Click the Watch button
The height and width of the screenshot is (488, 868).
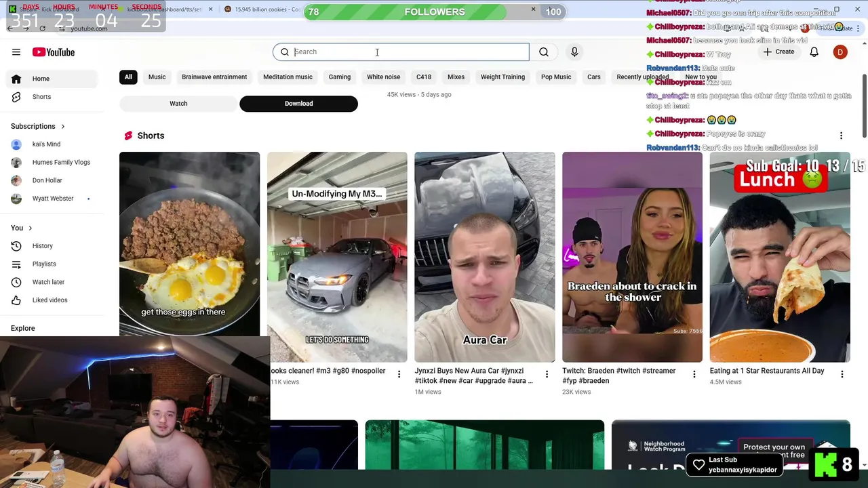(x=178, y=104)
